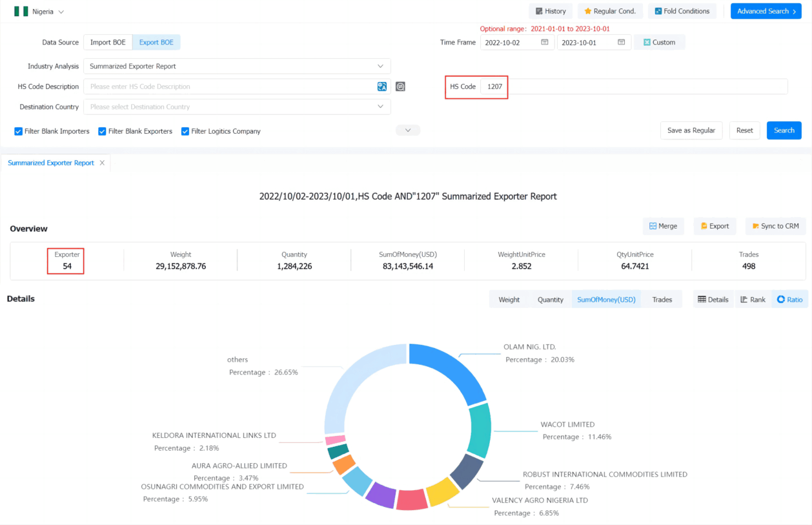Click OLAM NIG. LTD. chart label
812x525 pixels.
(530, 347)
